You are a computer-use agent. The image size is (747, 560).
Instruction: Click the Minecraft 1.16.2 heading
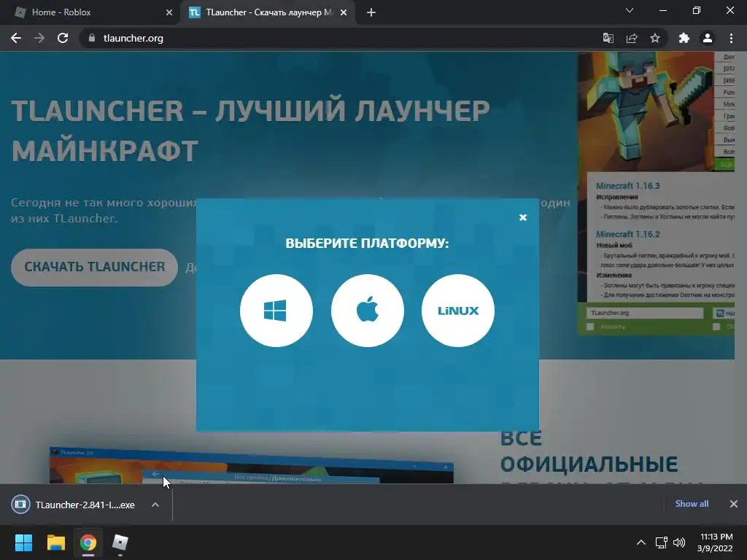(x=627, y=234)
